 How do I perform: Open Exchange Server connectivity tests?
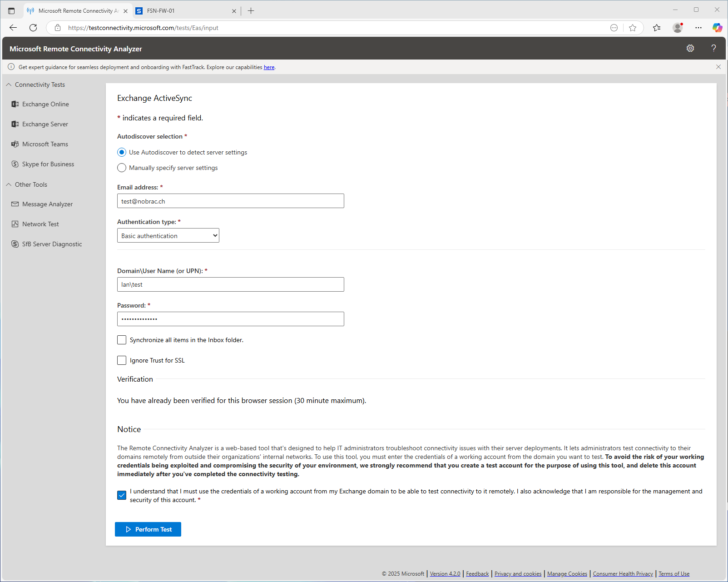45,124
